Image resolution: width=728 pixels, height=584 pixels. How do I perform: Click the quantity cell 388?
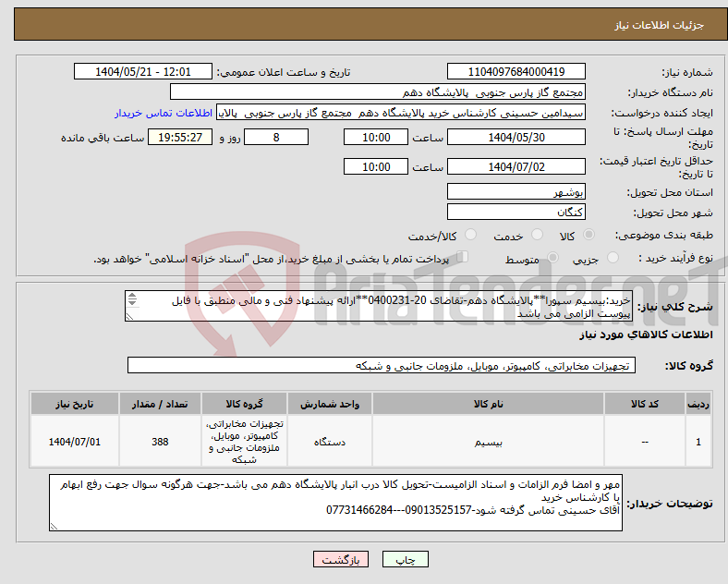160,442
